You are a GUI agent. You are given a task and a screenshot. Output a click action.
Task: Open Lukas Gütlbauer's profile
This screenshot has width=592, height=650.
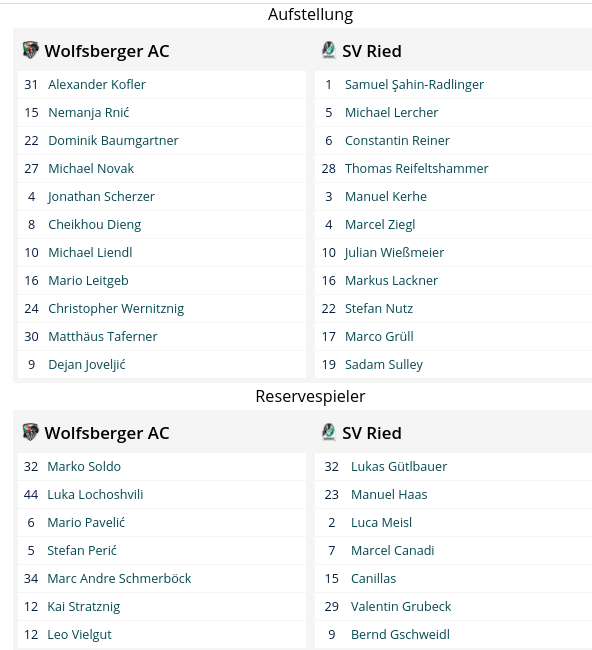(x=399, y=467)
